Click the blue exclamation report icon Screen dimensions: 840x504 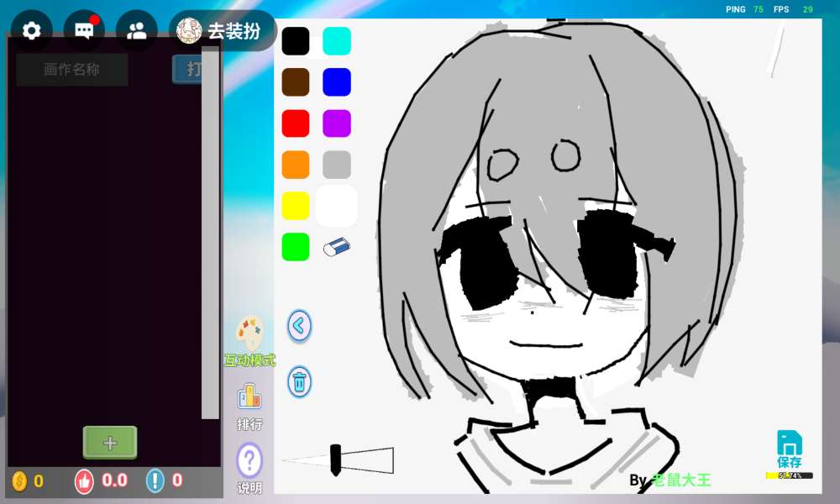pyautogui.click(x=155, y=480)
